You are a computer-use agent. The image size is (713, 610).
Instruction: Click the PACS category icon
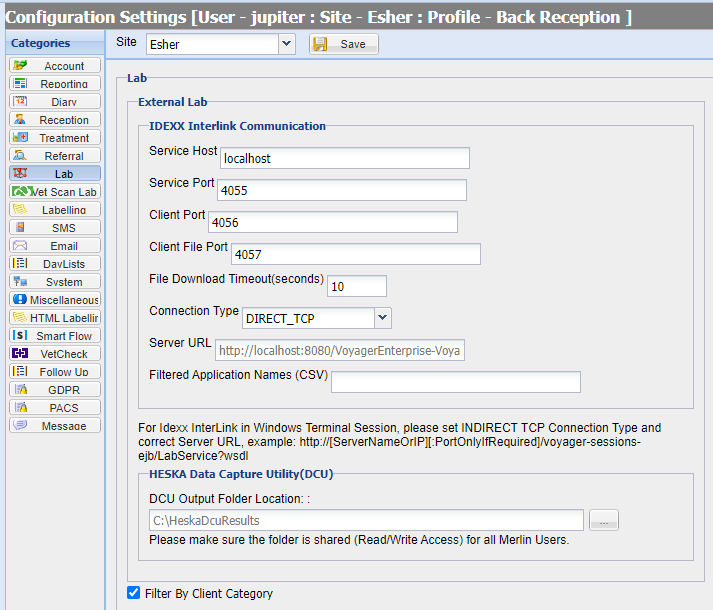(20, 408)
